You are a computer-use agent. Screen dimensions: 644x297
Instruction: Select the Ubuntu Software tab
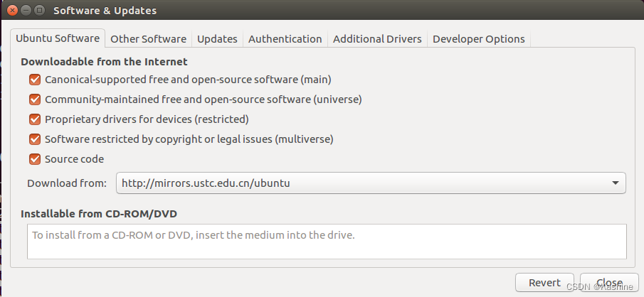coord(58,39)
